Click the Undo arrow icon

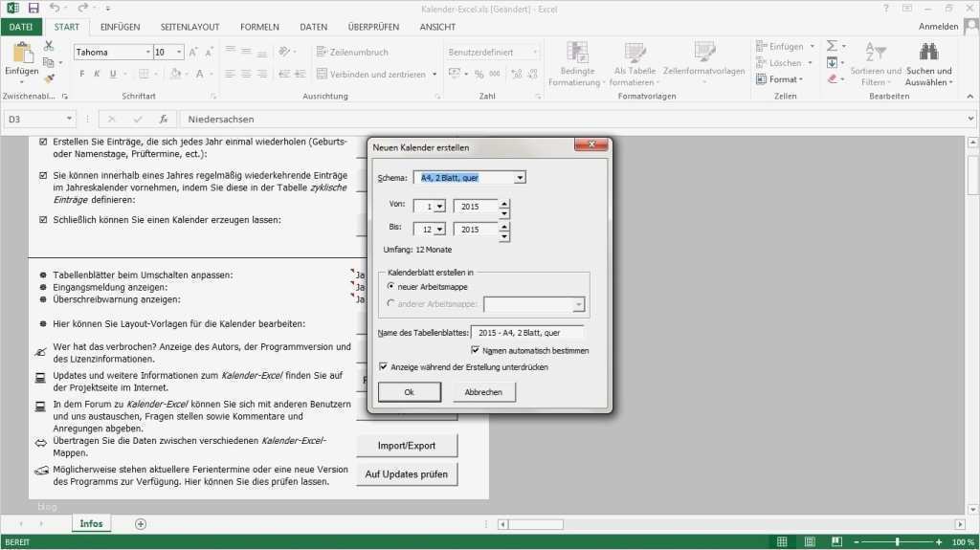point(55,8)
